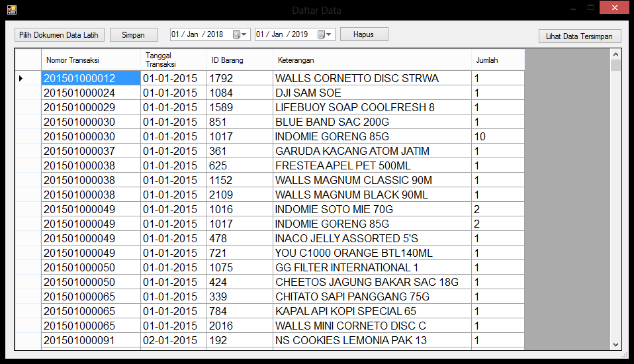
Task: Click the Simpan button
Action: 133,35
